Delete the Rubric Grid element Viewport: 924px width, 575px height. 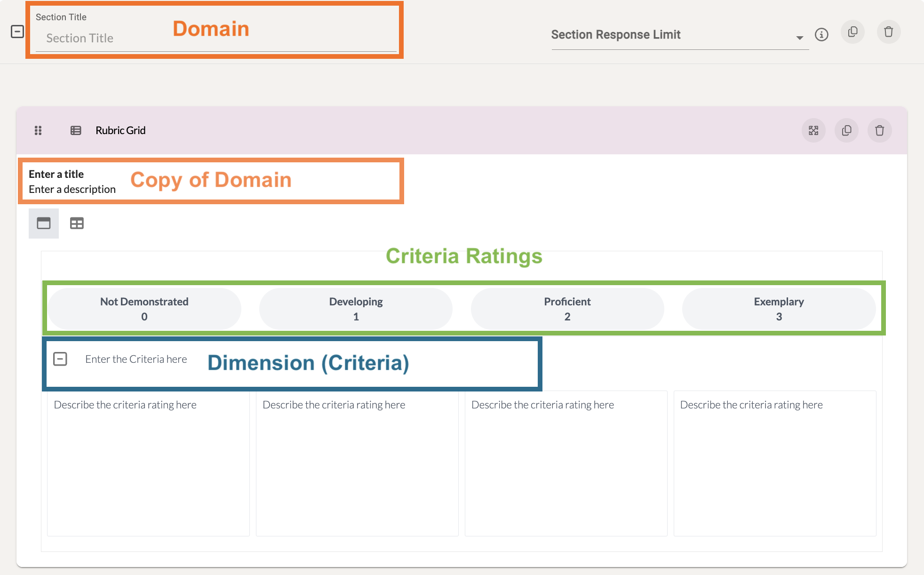[879, 130]
